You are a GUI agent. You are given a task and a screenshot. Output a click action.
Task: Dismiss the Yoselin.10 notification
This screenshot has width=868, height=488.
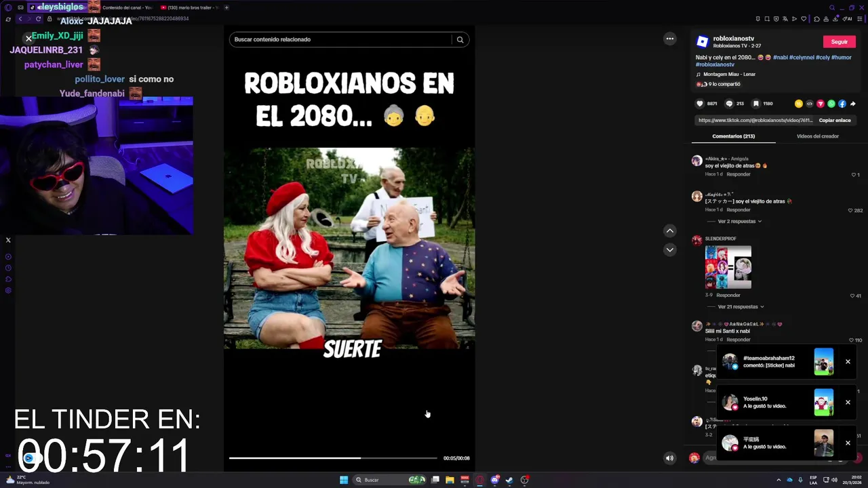click(848, 402)
